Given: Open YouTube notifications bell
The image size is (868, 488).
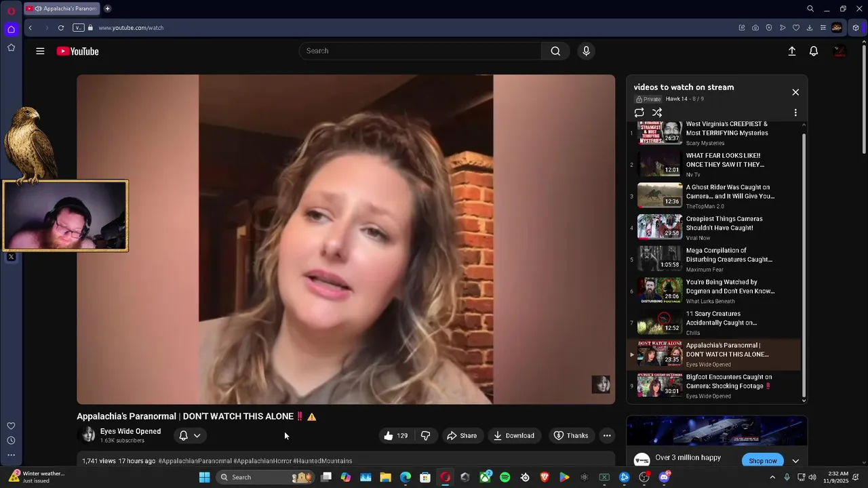Looking at the screenshot, I should 814,51.
